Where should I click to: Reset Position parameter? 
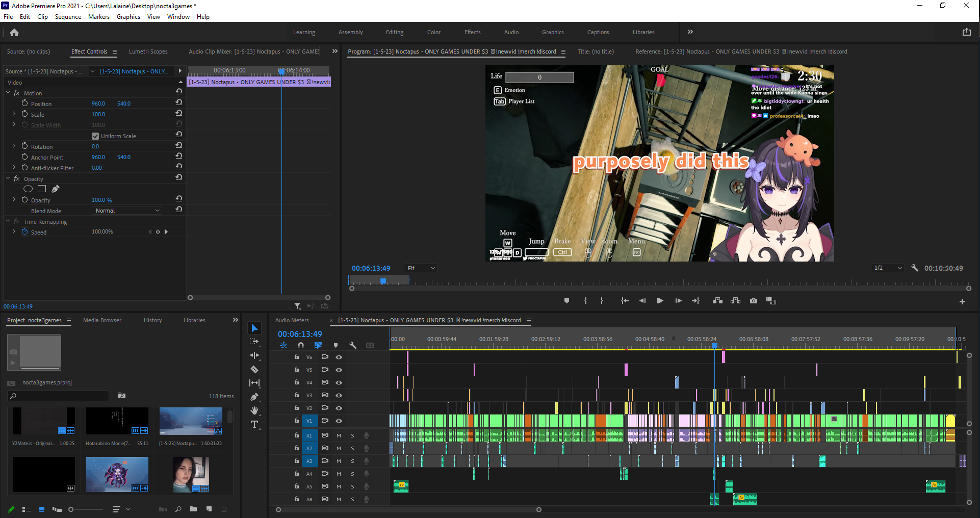(179, 103)
